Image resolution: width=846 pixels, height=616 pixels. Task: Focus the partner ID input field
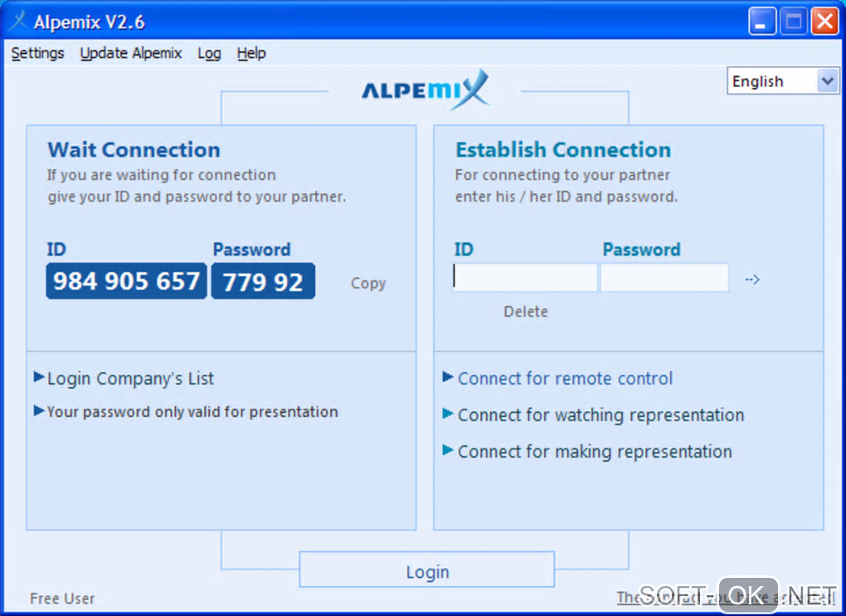[x=525, y=278]
